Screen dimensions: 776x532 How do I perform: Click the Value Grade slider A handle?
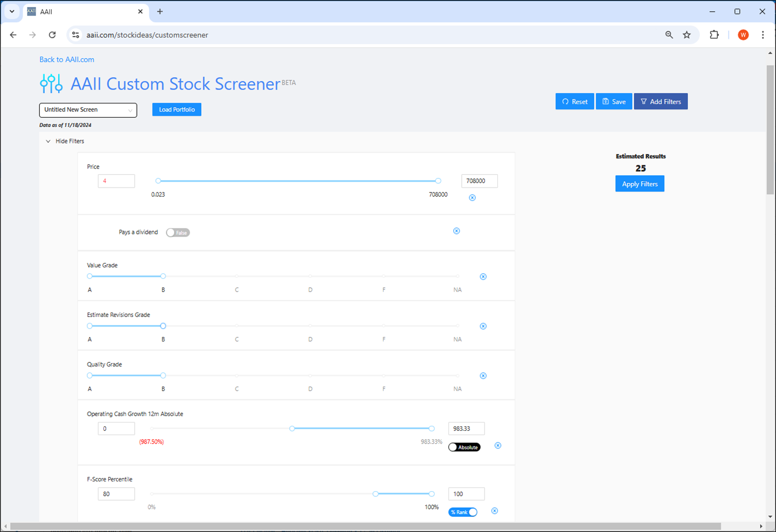[x=90, y=276]
